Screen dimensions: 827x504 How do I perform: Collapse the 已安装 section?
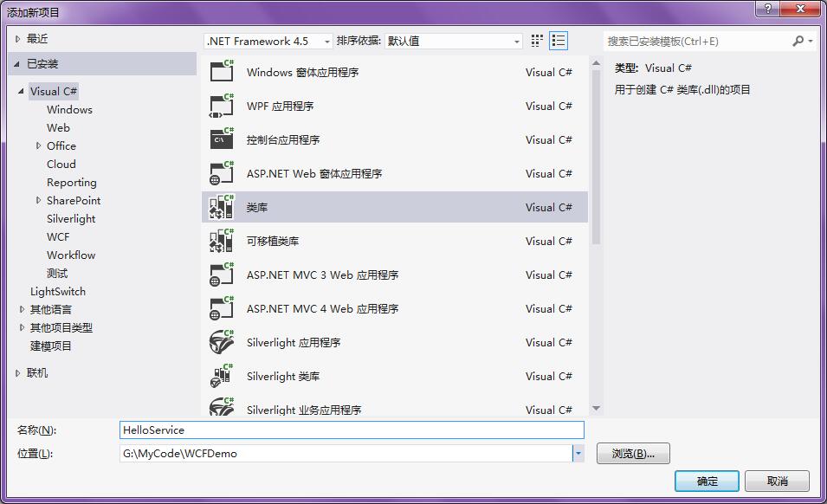coord(16,64)
